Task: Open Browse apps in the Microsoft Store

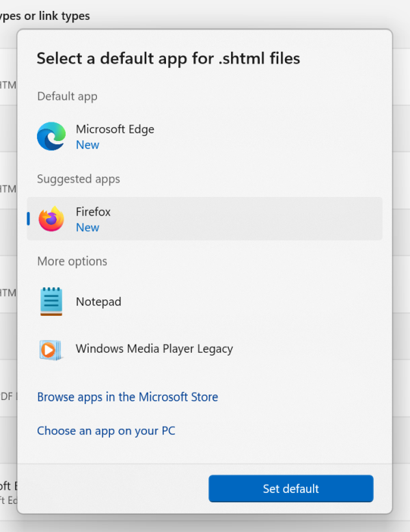Action: 128,397
